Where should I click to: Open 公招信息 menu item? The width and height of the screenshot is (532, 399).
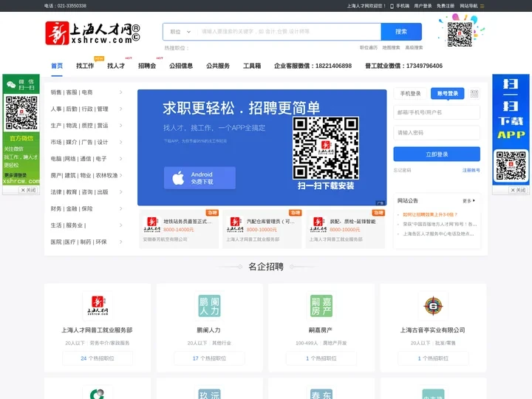coord(181,66)
